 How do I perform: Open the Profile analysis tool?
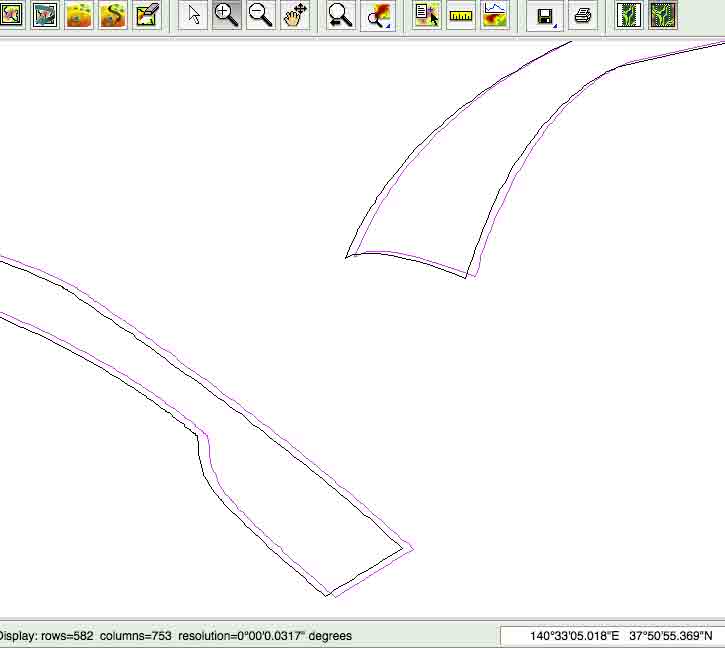pyautogui.click(x=495, y=15)
